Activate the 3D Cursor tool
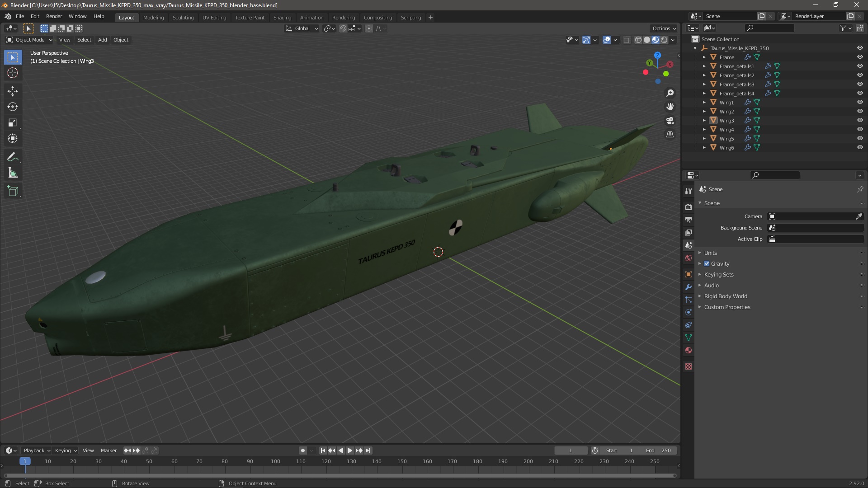Viewport: 868px width, 488px height. (x=13, y=73)
